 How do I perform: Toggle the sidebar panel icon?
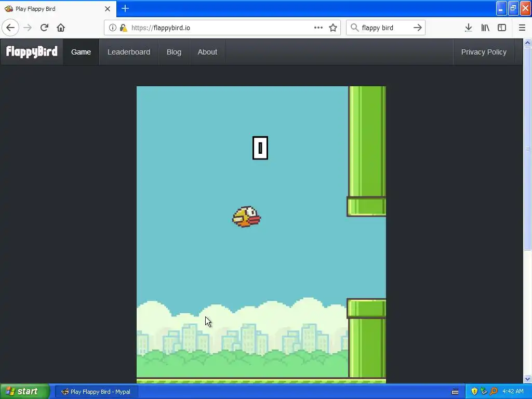(x=502, y=28)
